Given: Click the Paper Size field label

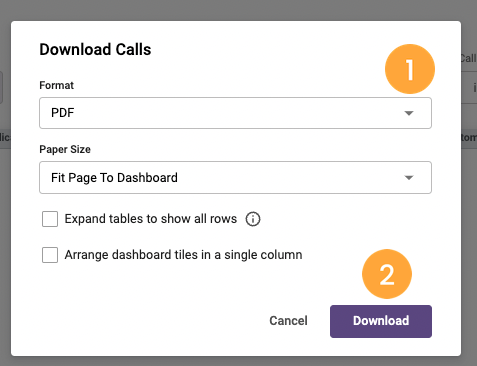Looking at the screenshot, I should tap(65, 149).
